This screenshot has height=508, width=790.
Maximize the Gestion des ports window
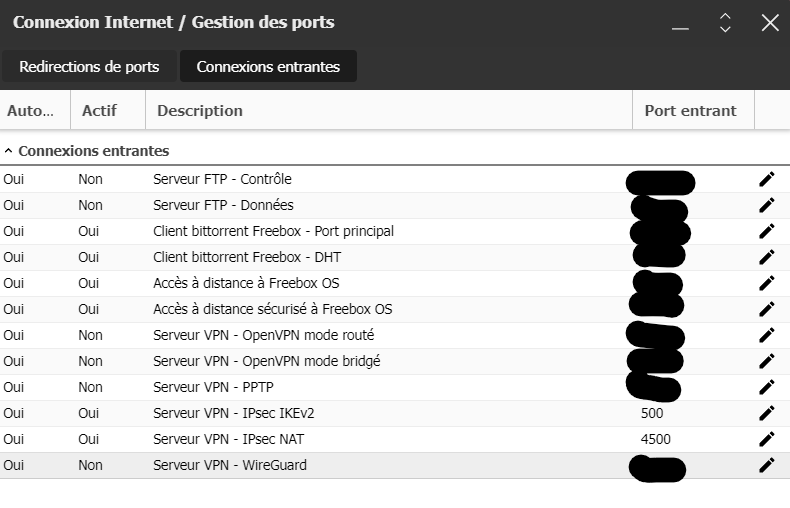pos(725,23)
